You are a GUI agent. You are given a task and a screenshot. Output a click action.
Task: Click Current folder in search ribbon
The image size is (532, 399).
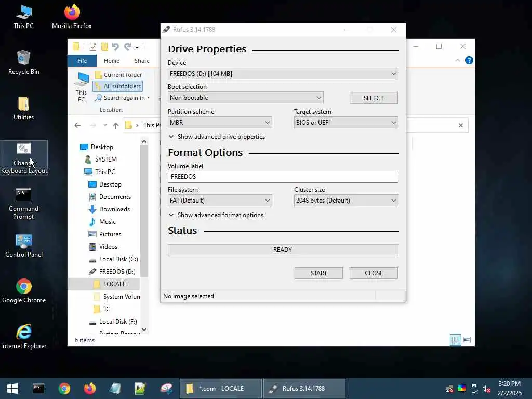click(x=118, y=75)
